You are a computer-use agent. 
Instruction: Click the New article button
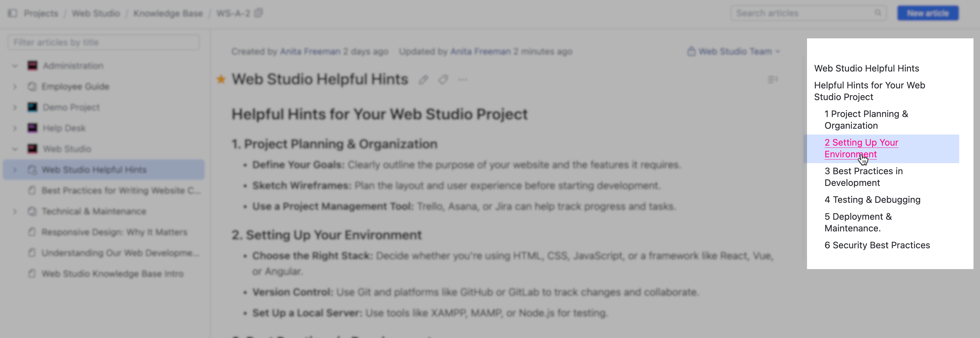click(928, 13)
